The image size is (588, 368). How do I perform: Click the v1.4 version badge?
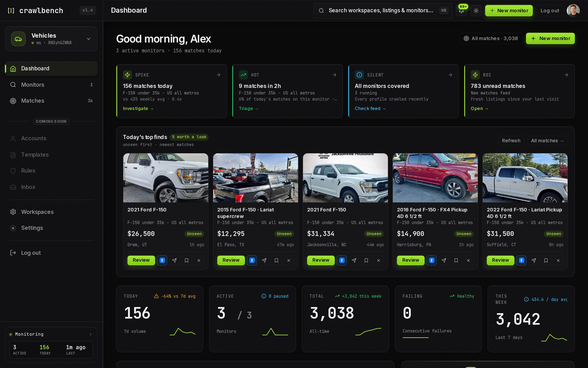coord(88,10)
